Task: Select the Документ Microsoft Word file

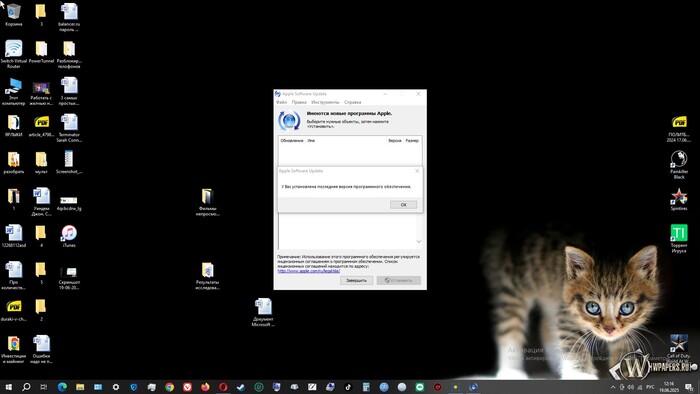Action: point(263,312)
